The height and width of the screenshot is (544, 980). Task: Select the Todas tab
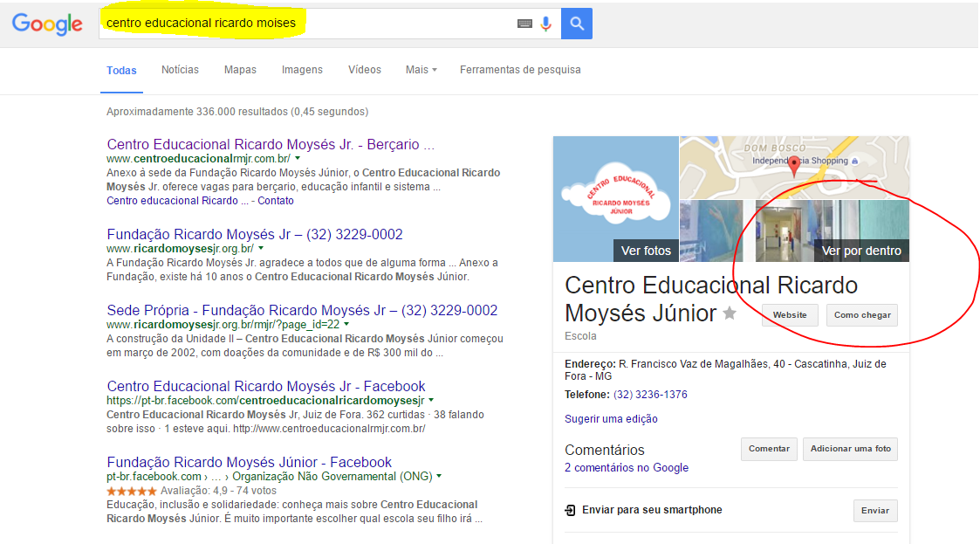[x=121, y=71]
